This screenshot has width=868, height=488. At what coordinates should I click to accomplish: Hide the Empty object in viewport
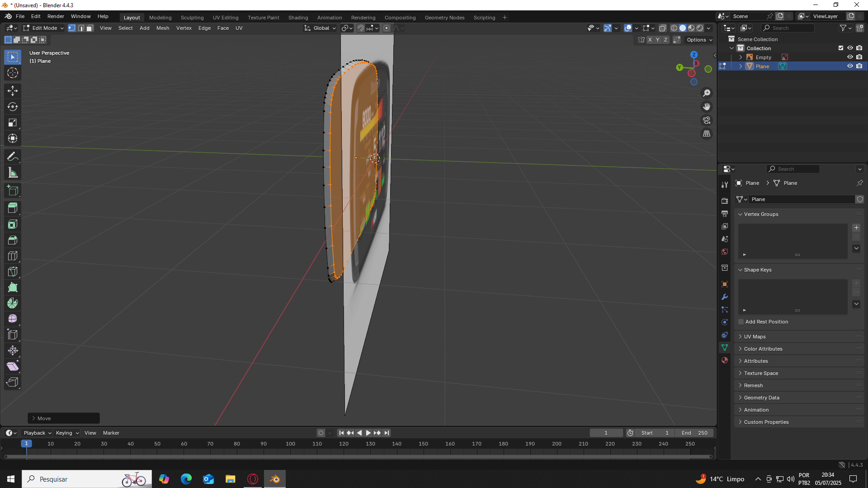(850, 57)
